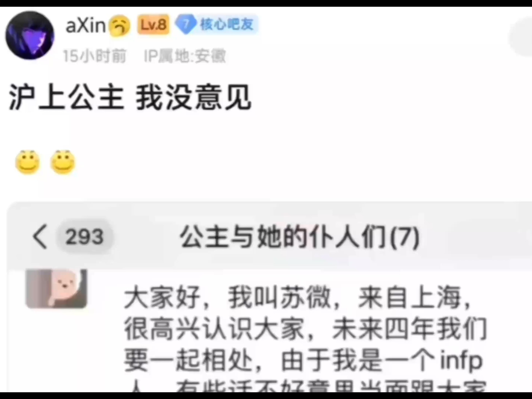Open the 核心吧友 member tag
This screenshot has width=532, height=399.
[227, 24]
